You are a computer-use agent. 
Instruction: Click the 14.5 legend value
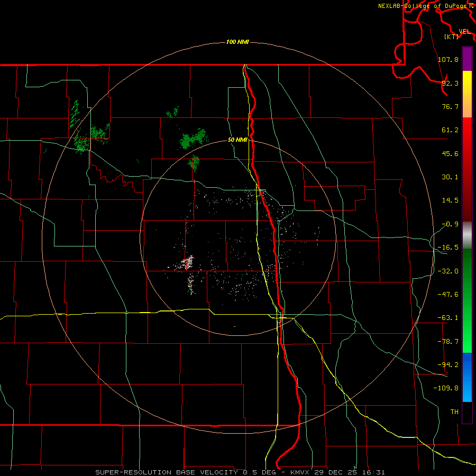(450, 200)
